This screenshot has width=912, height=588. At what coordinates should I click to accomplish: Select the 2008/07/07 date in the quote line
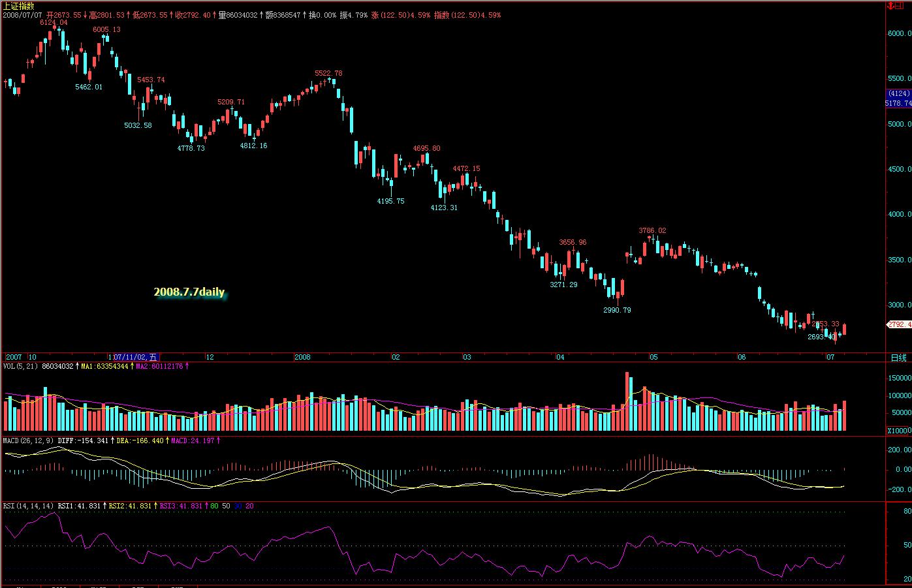point(22,15)
